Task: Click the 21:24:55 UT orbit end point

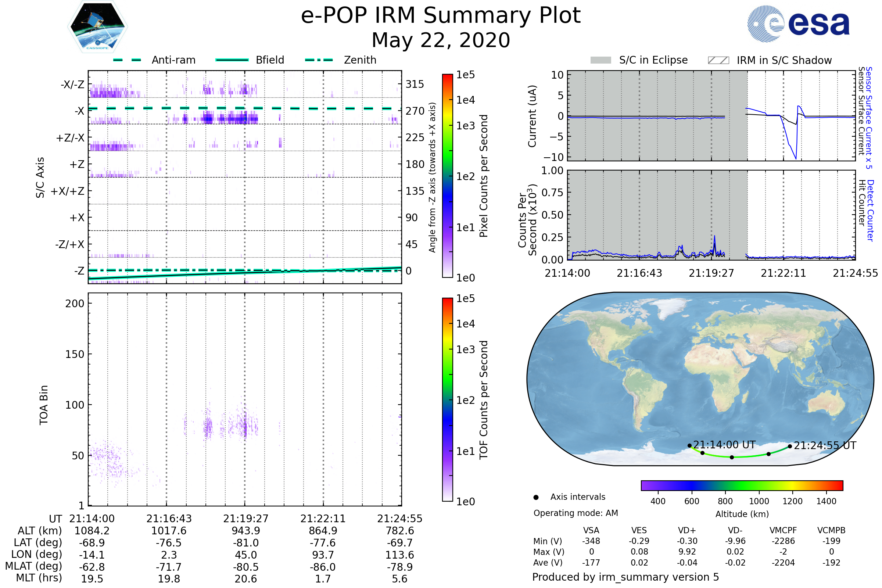Action: coord(790,446)
